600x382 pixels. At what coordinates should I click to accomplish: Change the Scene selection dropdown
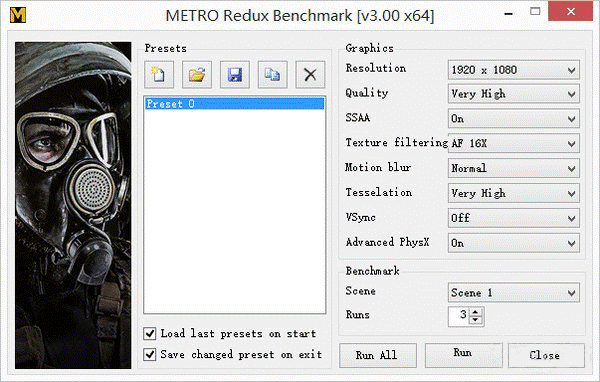tap(514, 293)
